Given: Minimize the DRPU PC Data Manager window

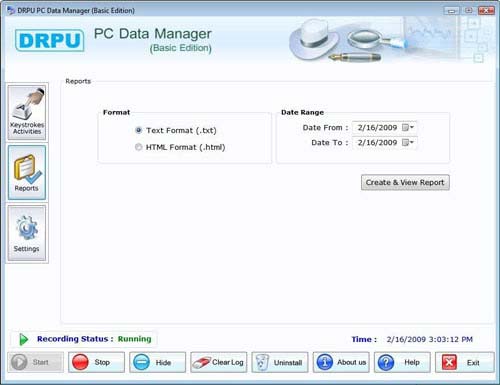Looking at the screenshot, I should pyautogui.click(x=451, y=11).
